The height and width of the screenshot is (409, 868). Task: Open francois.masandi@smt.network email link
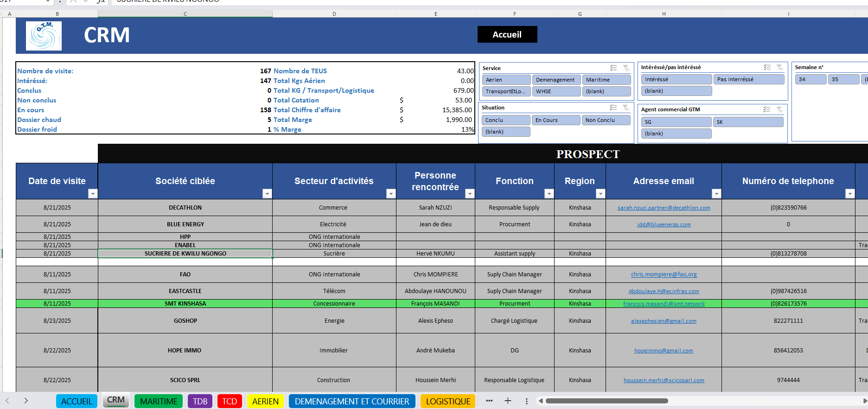[x=664, y=304]
